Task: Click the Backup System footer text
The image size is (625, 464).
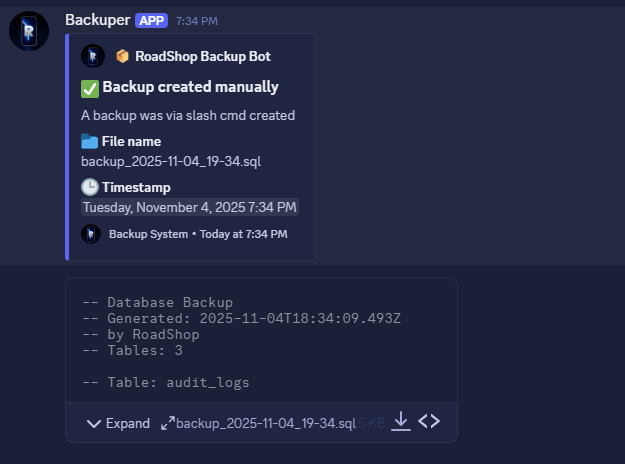Action: point(148,234)
